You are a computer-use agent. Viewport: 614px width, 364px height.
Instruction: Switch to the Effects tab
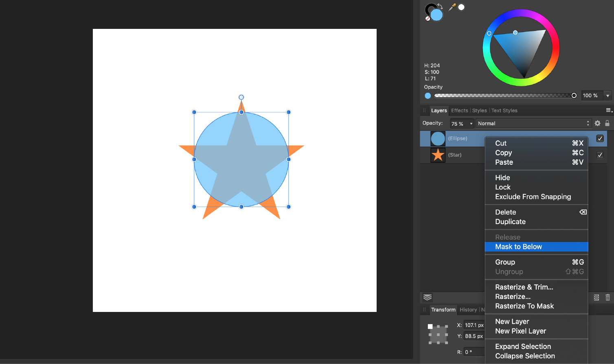459,110
